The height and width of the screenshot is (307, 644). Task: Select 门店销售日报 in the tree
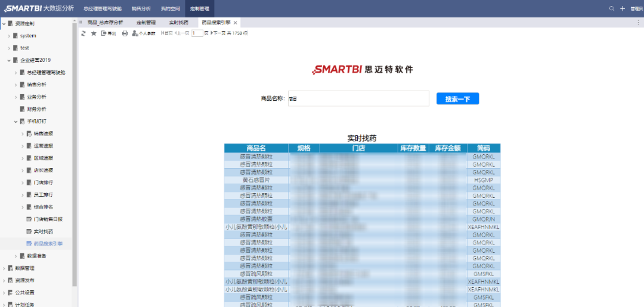(x=48, y=219)
